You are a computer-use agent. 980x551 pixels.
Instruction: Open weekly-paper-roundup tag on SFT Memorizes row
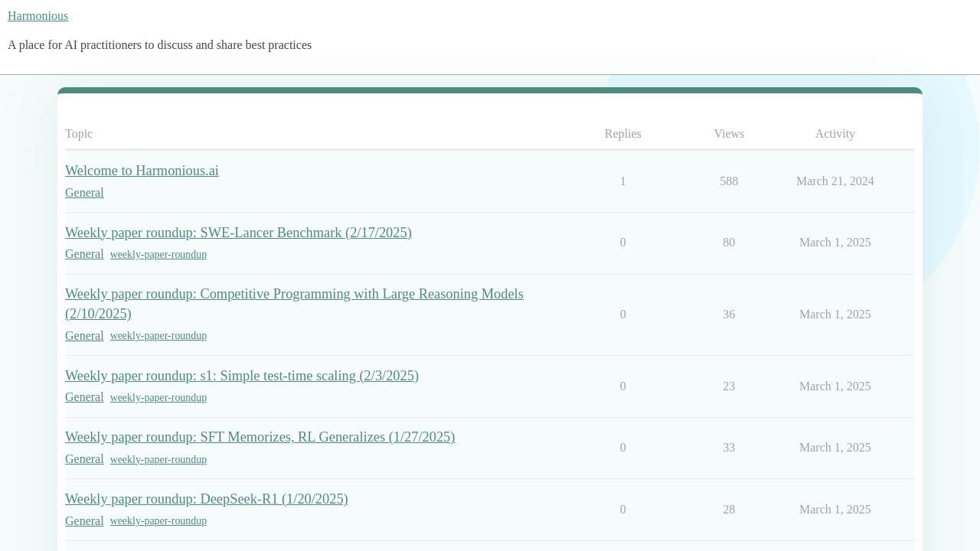coord(158,458)
